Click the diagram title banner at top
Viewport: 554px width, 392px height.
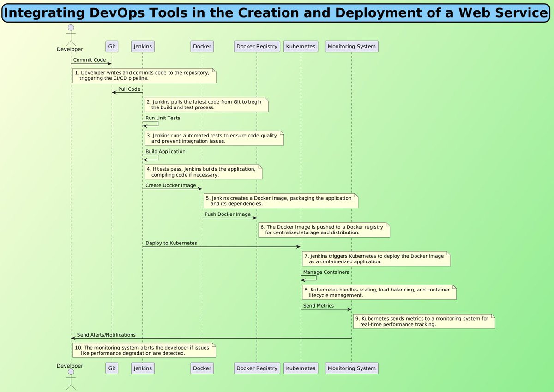tap(277, 12)
